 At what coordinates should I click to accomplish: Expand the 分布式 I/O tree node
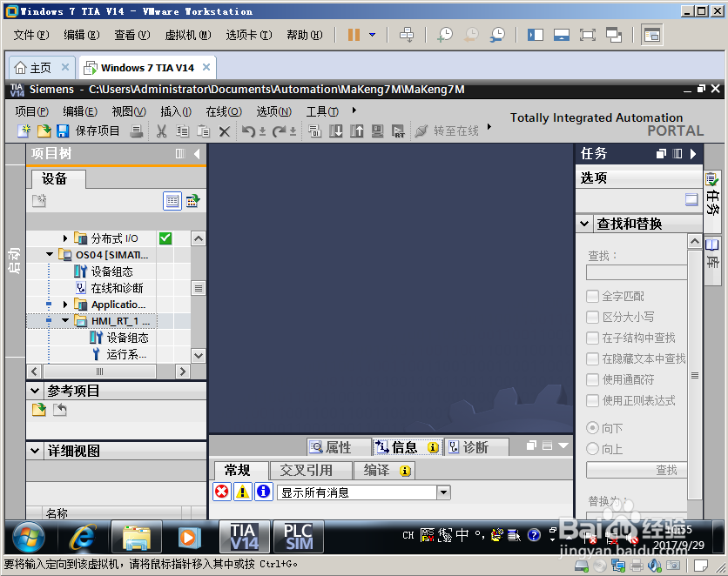click(65, 238)
